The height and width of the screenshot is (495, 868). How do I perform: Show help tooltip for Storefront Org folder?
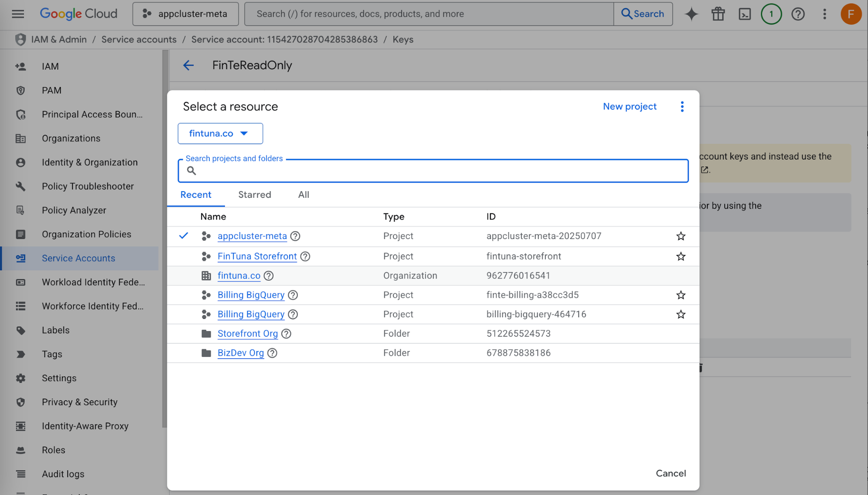(286, 334)
